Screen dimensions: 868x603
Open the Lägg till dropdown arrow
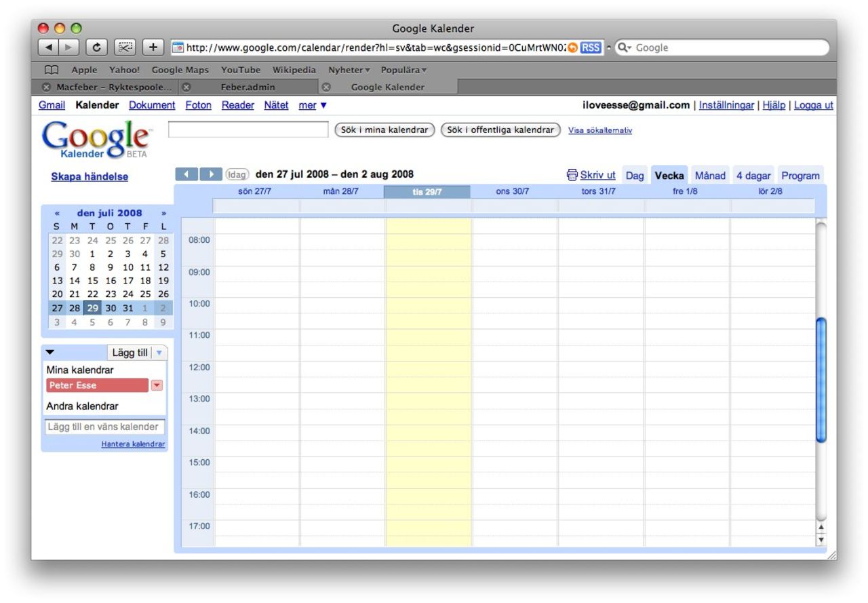157,352
